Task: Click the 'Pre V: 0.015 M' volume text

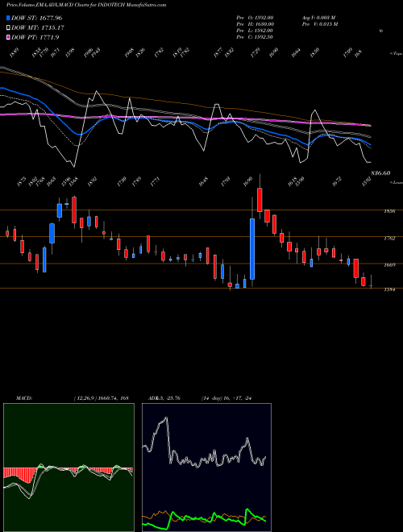Action: pos(320,24)
